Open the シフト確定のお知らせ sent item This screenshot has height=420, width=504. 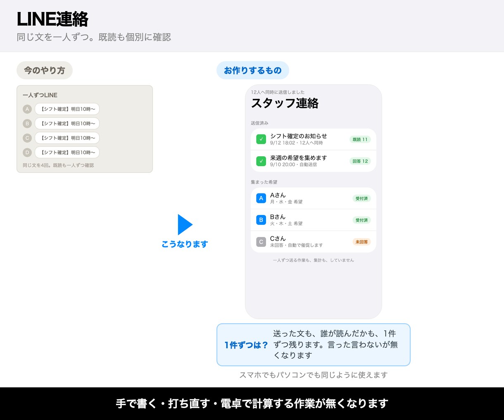(x=314, y=139)
